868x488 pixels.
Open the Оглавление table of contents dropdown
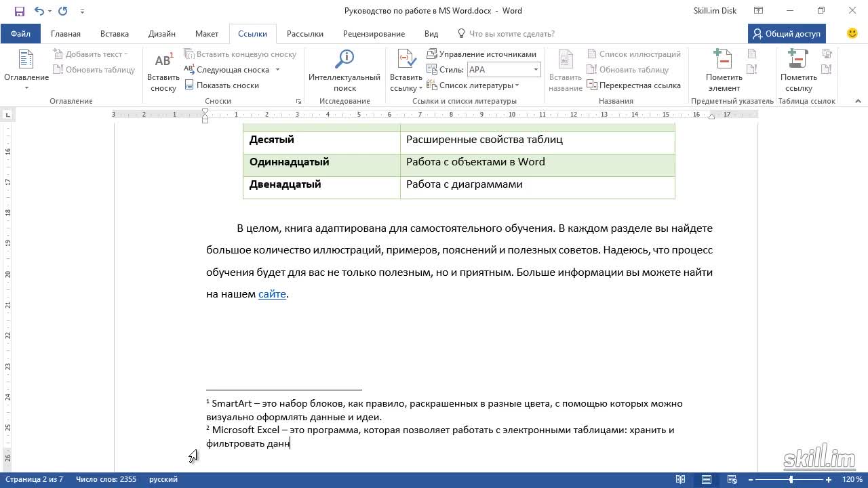(26, 70)
